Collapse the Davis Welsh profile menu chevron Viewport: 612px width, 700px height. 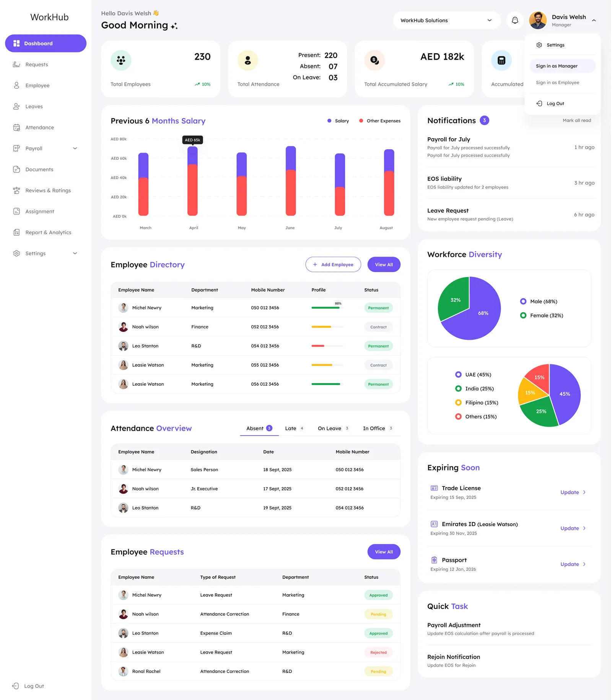[x=594, y=20]
